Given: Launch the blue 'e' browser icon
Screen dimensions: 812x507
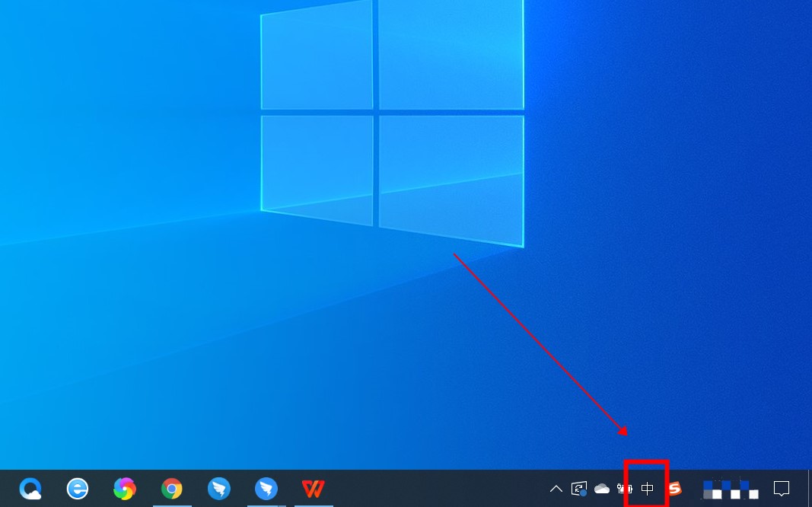Looking at the screenshot, I should (x=78, y=488).
